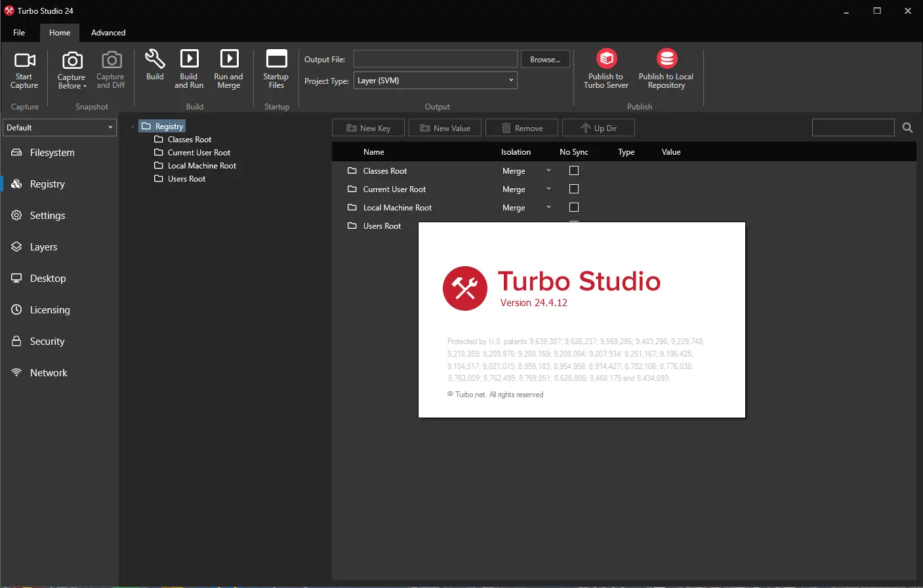Image resolution: width=923 pixels, height=588 pixels.
Task: Click Publish to Turbo Server icon
Action: coord(606,59)
